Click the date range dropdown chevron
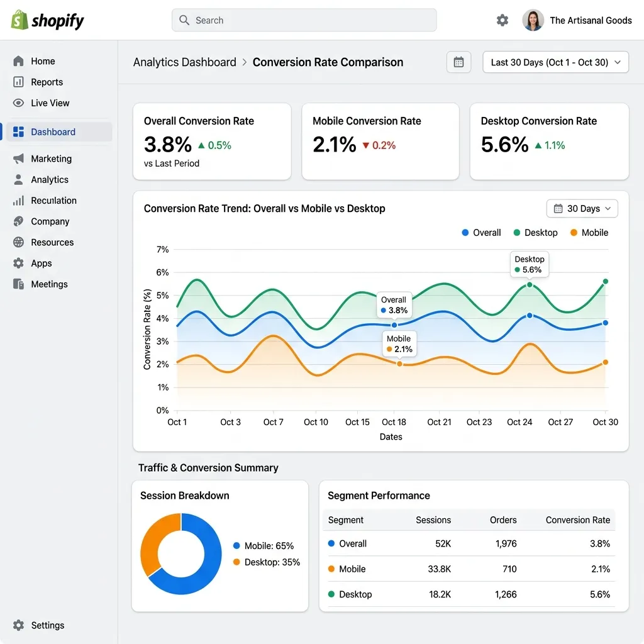644x644 pixels. (x=618, y=62)
